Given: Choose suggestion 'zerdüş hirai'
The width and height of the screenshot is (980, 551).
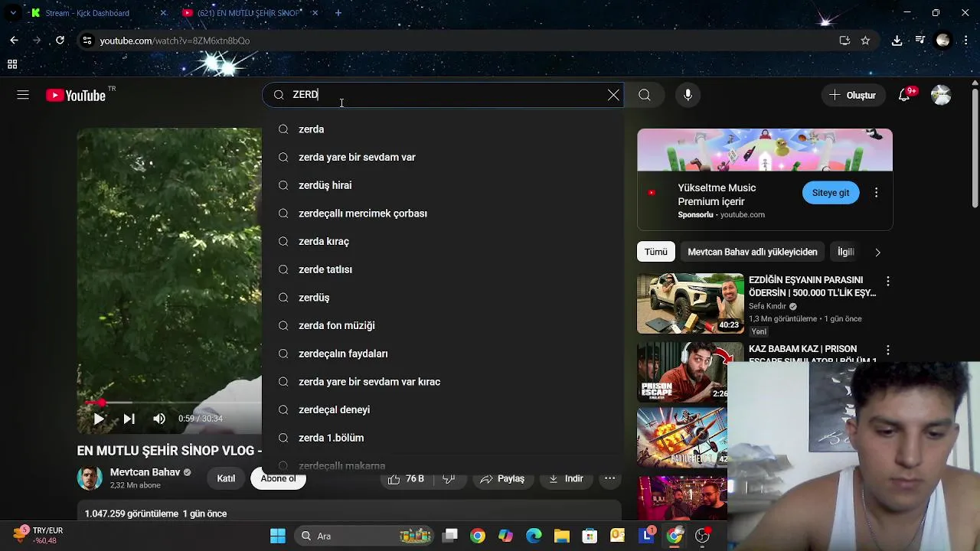Looking at the screenshot, I should pos(443,185).
